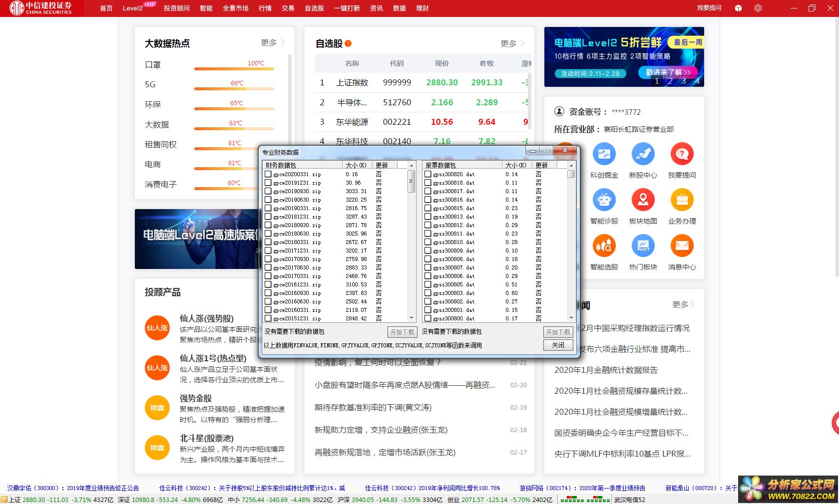Click the 强势金股 锦囊 badge icon
Image resolution: width=839 pixels, height=504 pixels.
[x=157, y=408]
